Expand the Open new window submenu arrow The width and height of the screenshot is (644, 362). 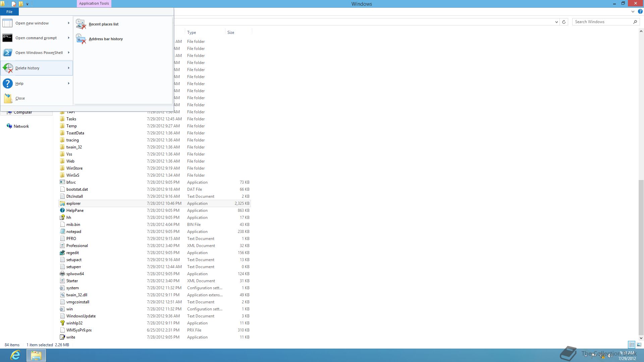[68, 23]
